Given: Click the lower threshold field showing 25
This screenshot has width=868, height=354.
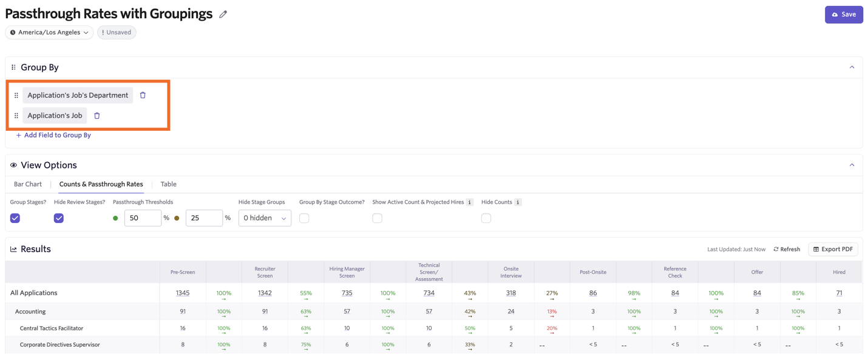Looking at the screenshot, I should pos(204,218).
